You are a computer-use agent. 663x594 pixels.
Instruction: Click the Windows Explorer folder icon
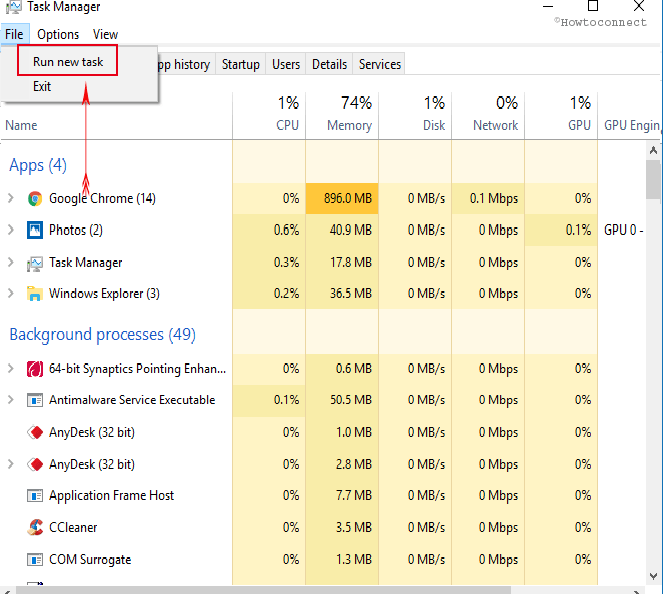tap(35, 293)
